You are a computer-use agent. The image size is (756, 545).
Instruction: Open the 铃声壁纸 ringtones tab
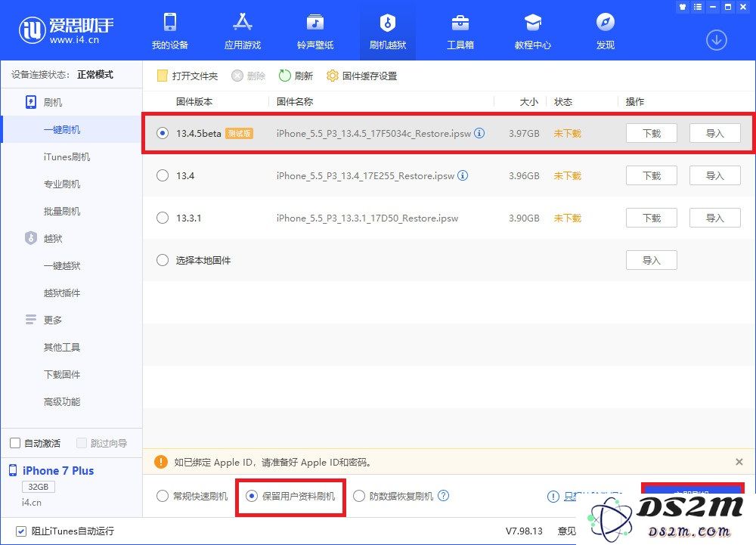click(315, 31)
